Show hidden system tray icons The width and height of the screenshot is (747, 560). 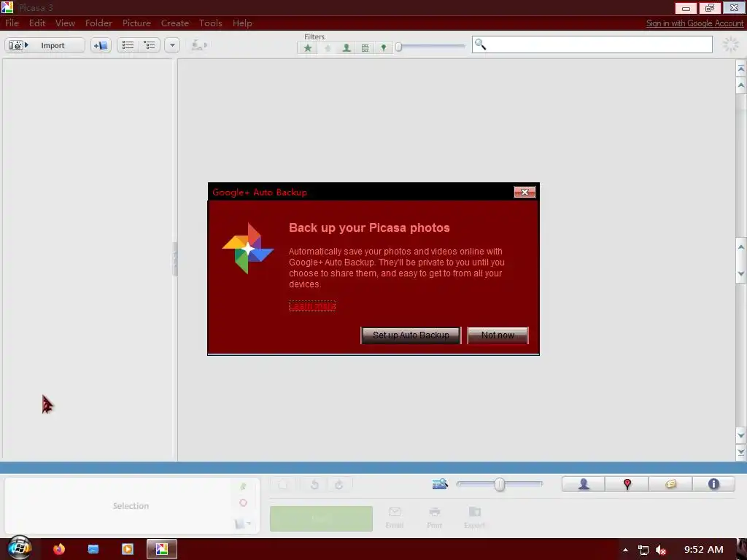pos(625,550)
